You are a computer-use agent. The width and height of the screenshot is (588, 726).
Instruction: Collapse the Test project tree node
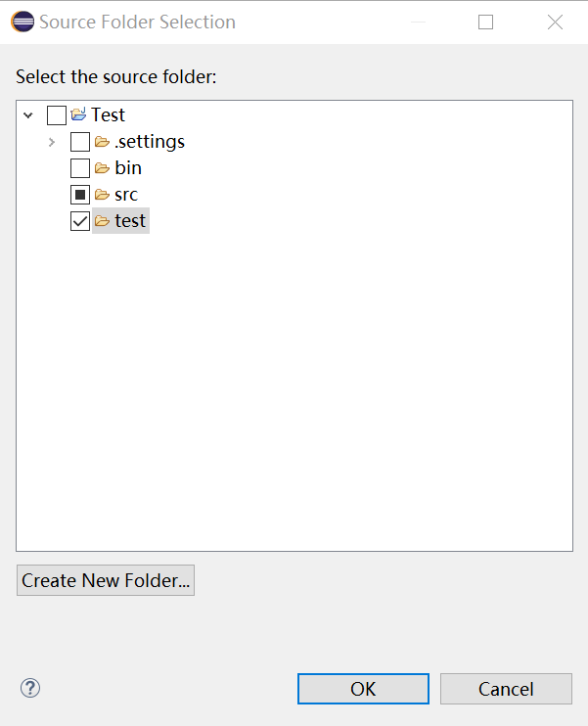(27, 115)
